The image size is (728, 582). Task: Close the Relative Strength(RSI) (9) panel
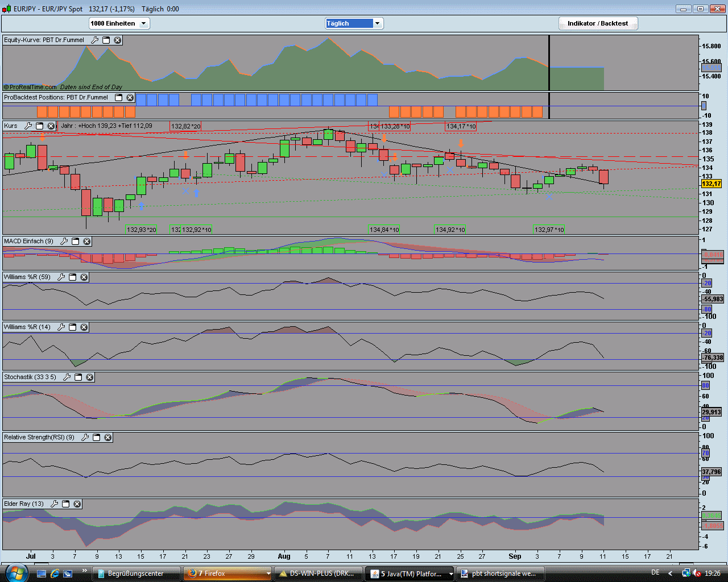point(108,438)
